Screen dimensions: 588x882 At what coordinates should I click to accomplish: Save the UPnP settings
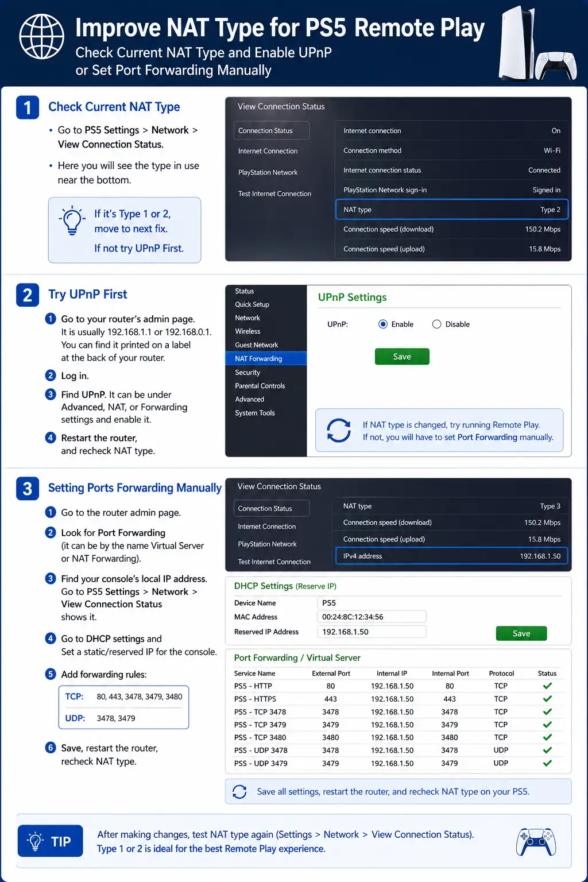[x=402, y=357]
